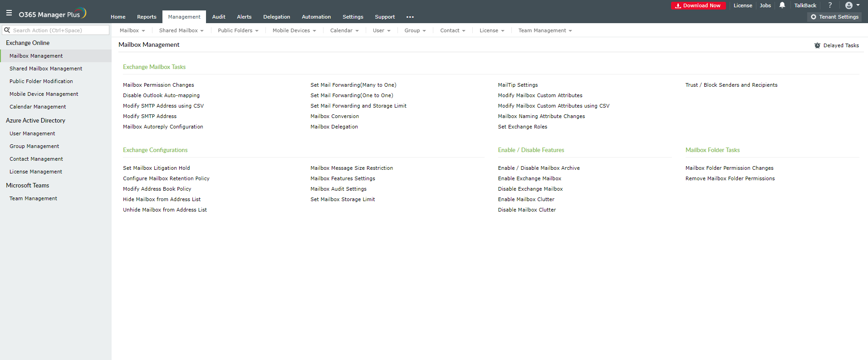Click the Download Now button

tap(698, 5)
